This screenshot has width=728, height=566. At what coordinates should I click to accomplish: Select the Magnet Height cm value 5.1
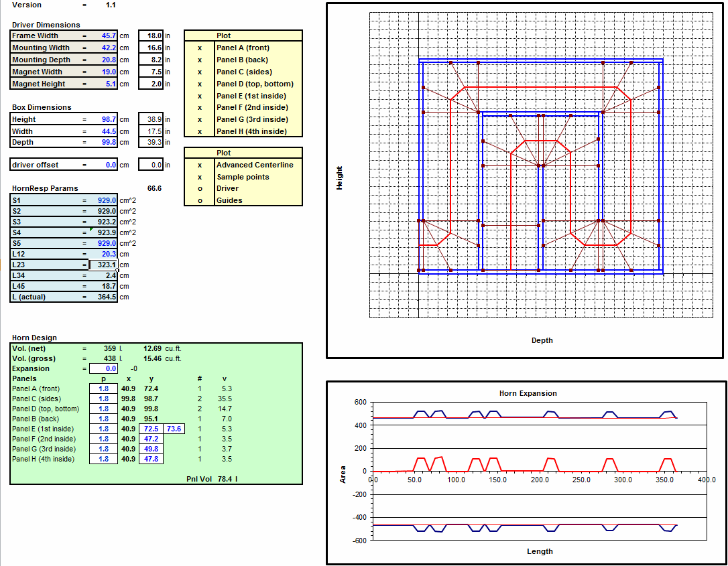103,84
